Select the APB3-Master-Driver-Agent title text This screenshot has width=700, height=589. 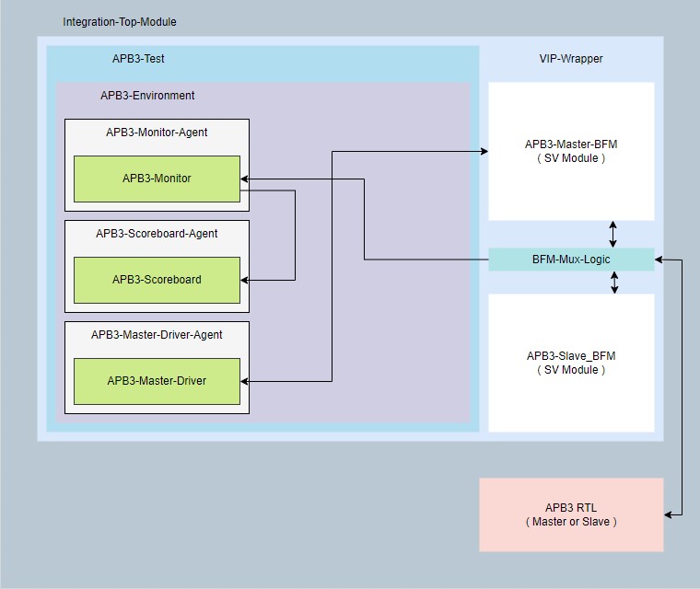157,335
